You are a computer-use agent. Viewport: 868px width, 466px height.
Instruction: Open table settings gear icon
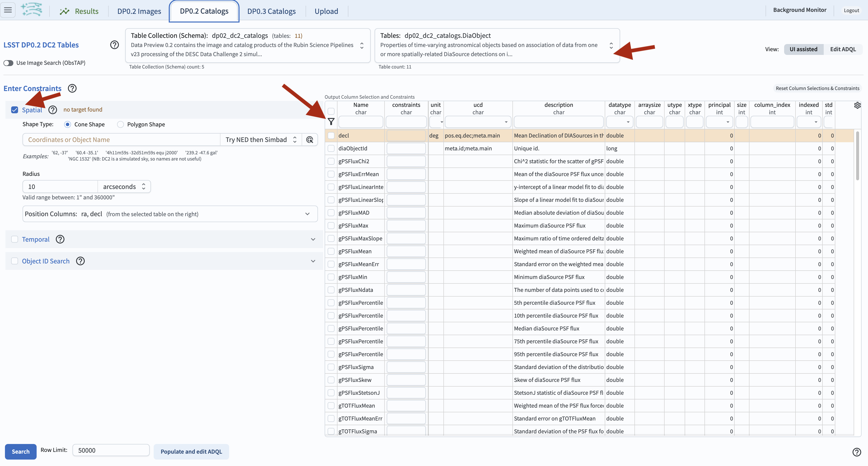[857, 105]
